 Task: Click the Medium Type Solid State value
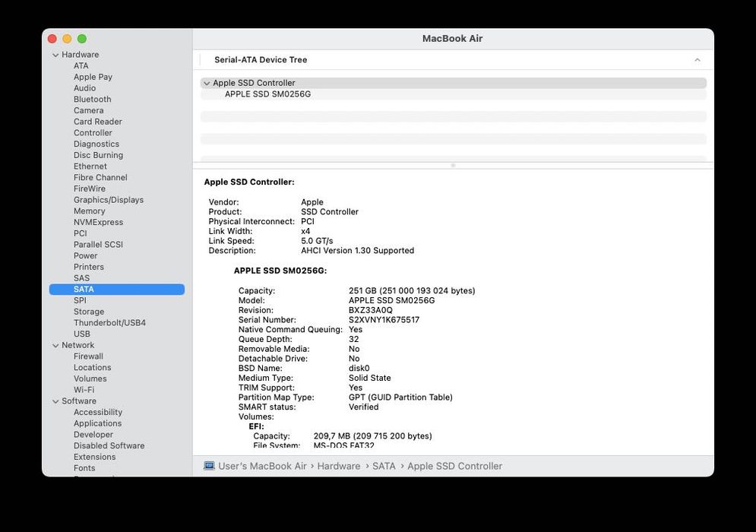point(369,378)
